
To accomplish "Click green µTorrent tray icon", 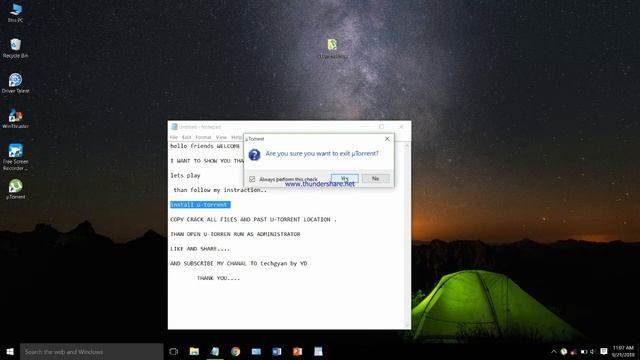I will pyautogui.click(x=564, y=351).
